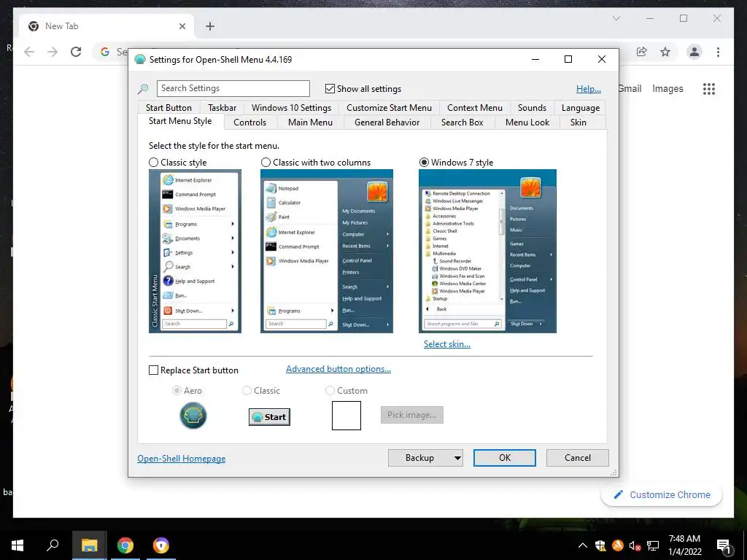Select the Classic style radio option
This screenshot has height=560, width=747.
tap(153, 163)
